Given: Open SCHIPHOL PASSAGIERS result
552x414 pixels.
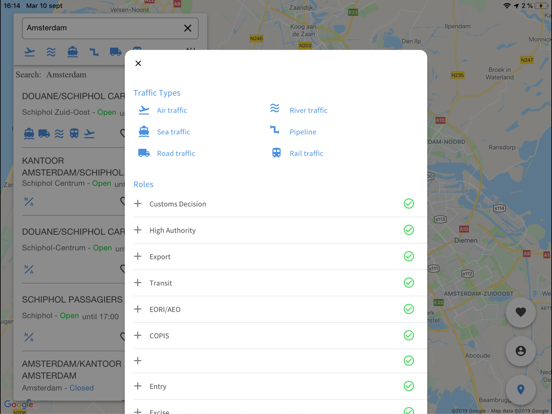Looking at the screenshot, I should point(72,300).
